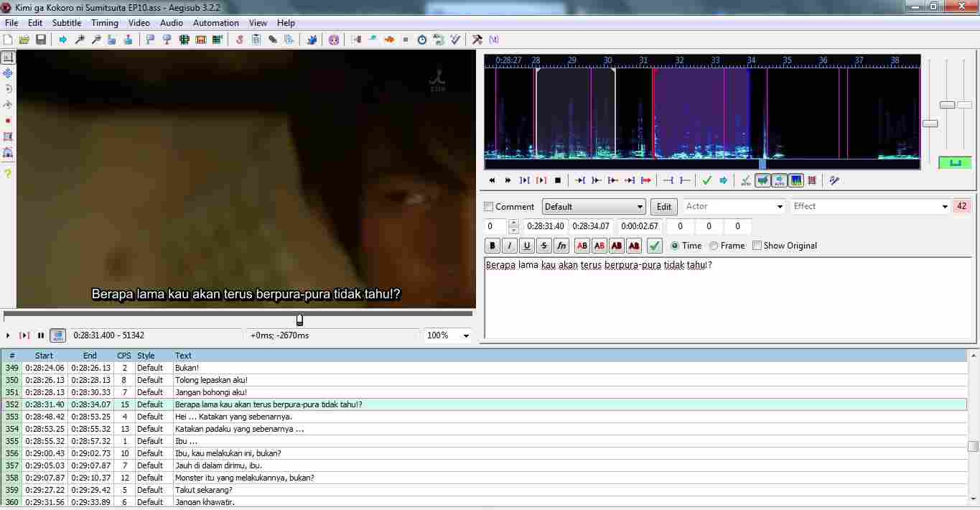Screen dimensions: 980x510
Task: Open the 100% video zoom dropdown
Action: [x=449, y=335]
